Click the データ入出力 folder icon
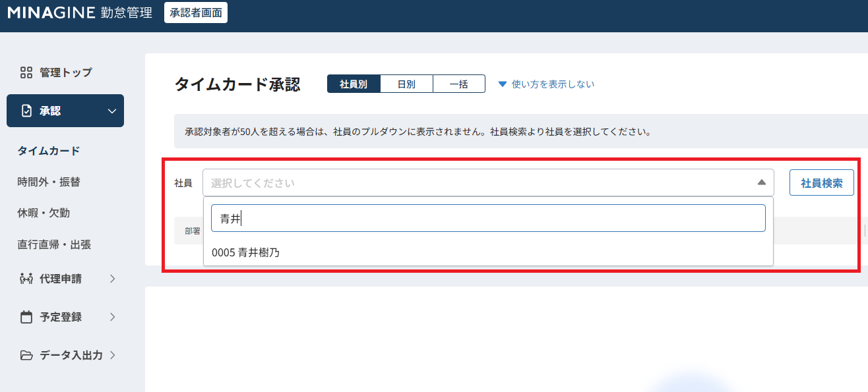This screenshot has width=868, height=392. [26, 355]
